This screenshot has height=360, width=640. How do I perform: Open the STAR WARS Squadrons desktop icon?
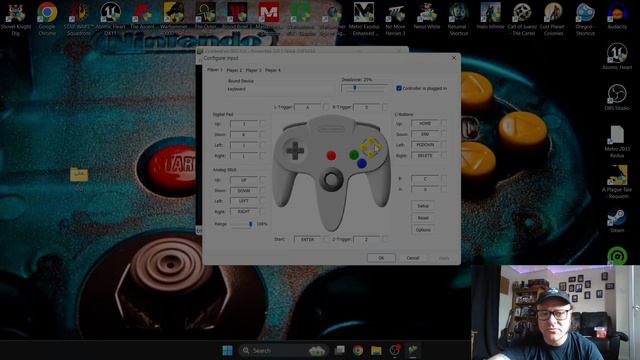click(78, 18)
